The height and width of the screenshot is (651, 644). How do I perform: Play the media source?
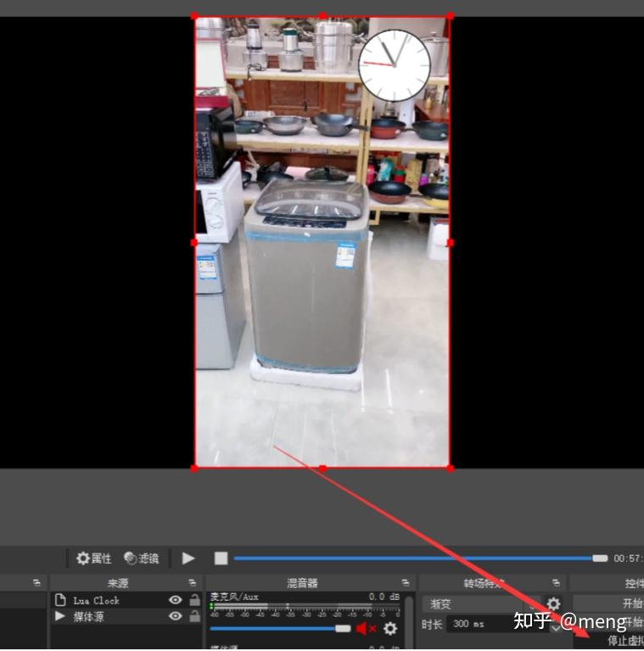pyautogui.click(x=188, y=558)
